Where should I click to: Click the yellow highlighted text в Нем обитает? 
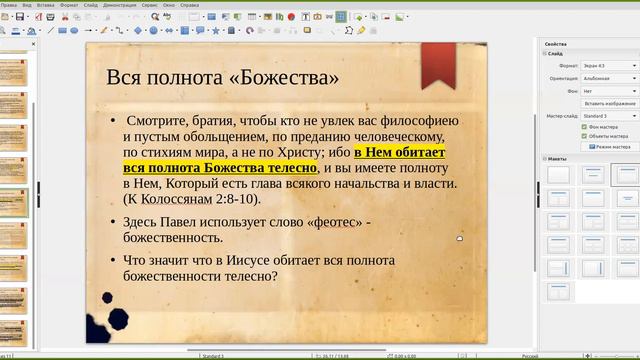[x=399, y=152]
